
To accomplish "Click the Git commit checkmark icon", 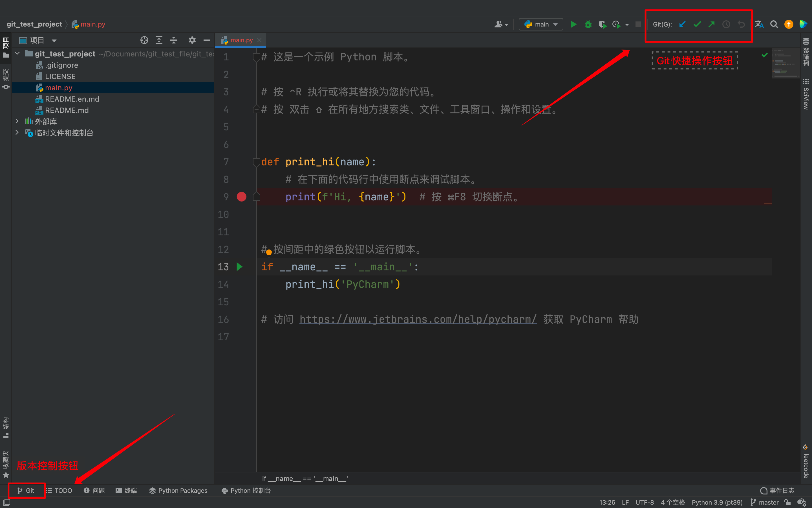I will [x=697, y=25].
